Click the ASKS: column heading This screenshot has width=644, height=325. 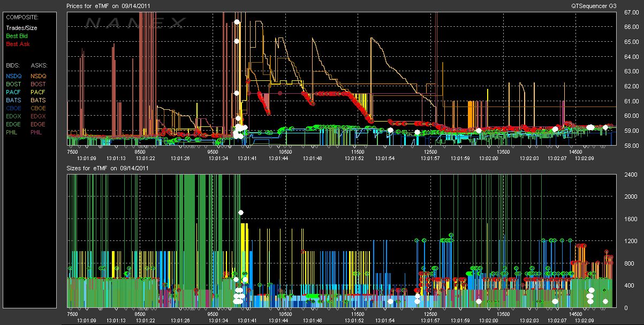point(39,65)
